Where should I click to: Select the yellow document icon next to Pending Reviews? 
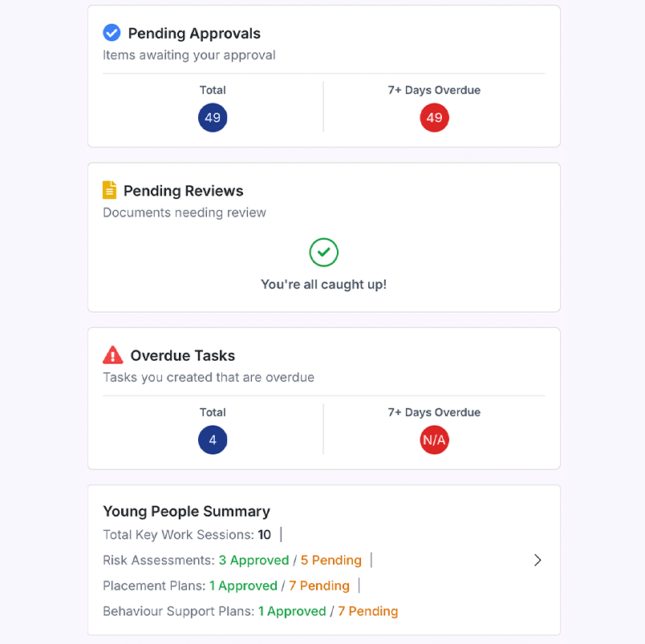coord(112,190)
